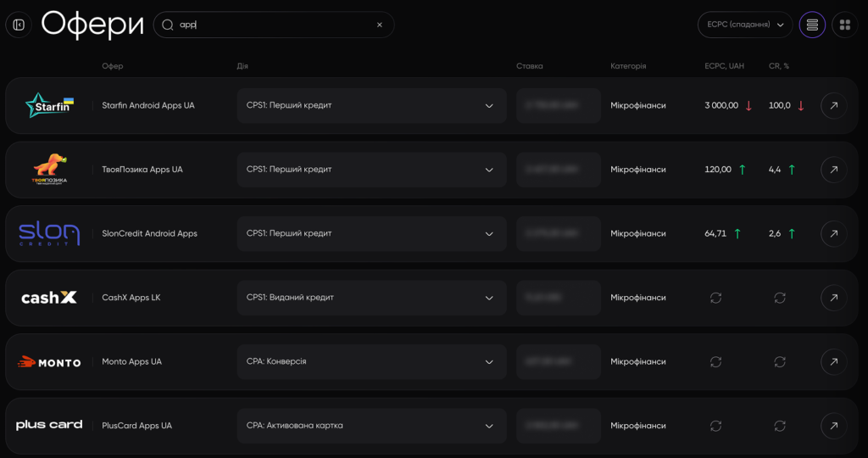Open Monto Apps UA arrow link
This screenshot has width=868, height=458.
[834, 361]
